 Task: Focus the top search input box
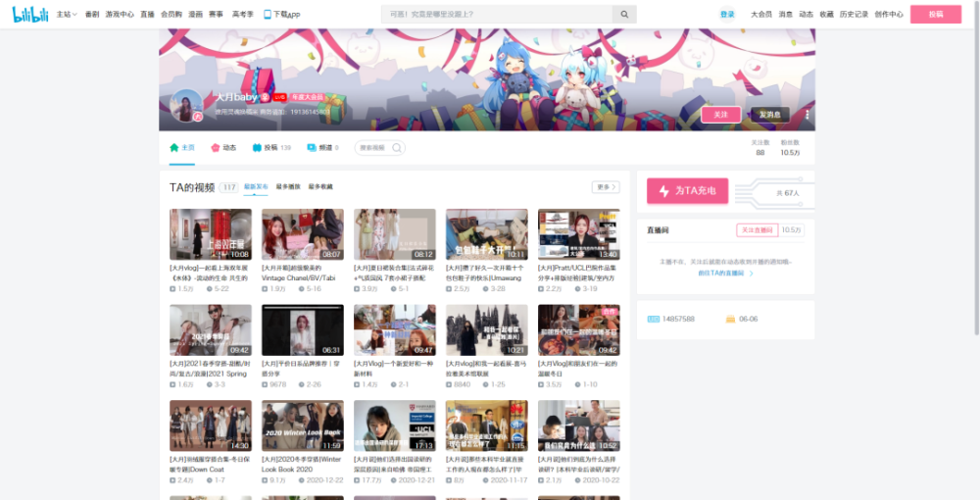pos(497,15)
